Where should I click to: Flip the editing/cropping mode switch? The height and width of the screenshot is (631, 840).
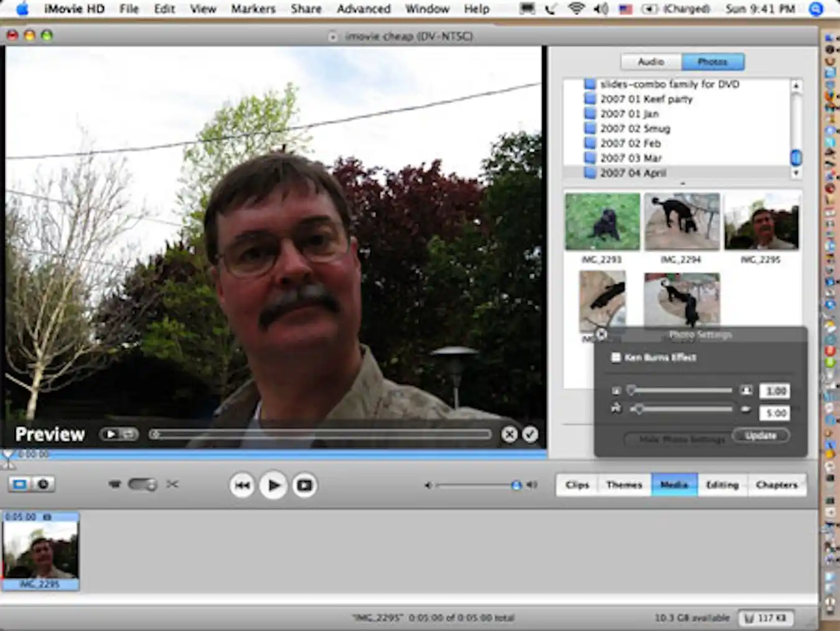143,484
